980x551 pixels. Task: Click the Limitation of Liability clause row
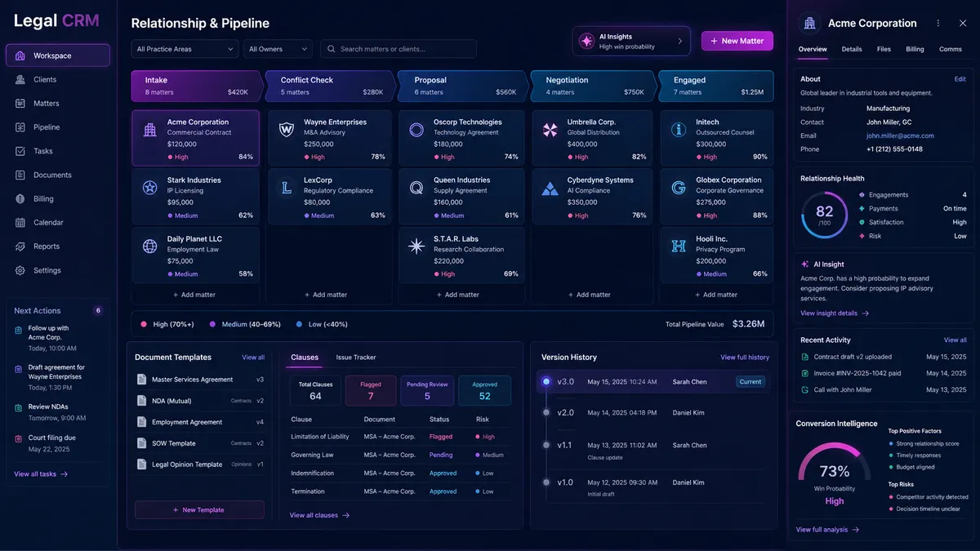coord(399,437)
